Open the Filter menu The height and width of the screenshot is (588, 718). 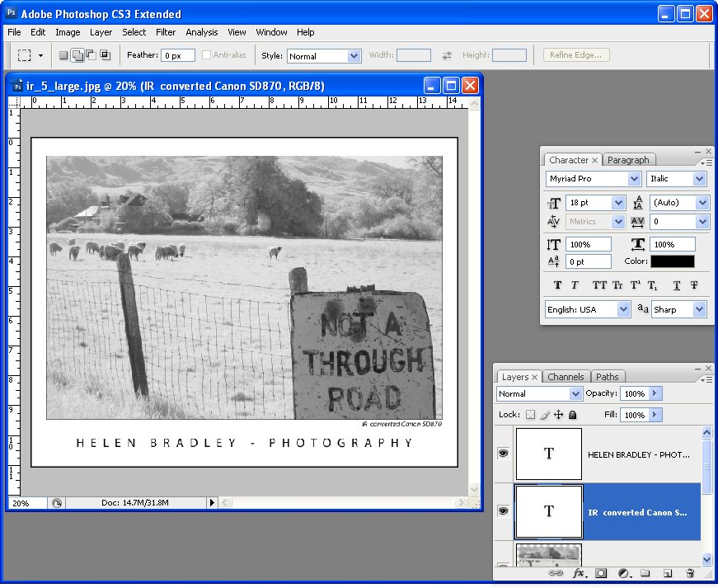tap(166, 32)
